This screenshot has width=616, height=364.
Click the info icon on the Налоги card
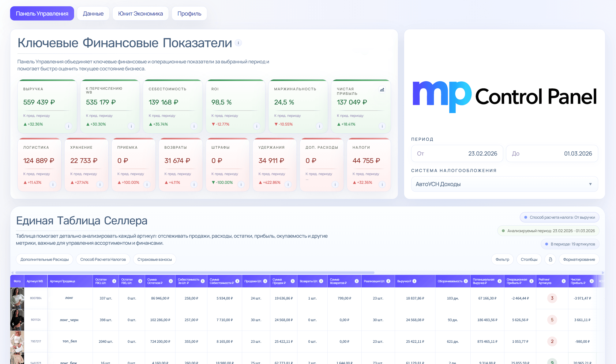pos(382,184)
